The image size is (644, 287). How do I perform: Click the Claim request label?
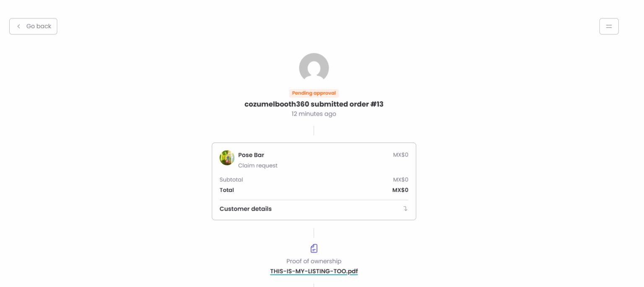coord(258,165)
